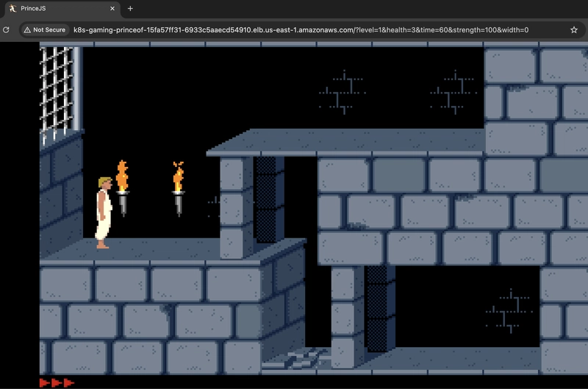588x389 pixels.
Task: Click the PrinceJS tab favicon
Action: point(11,8)
